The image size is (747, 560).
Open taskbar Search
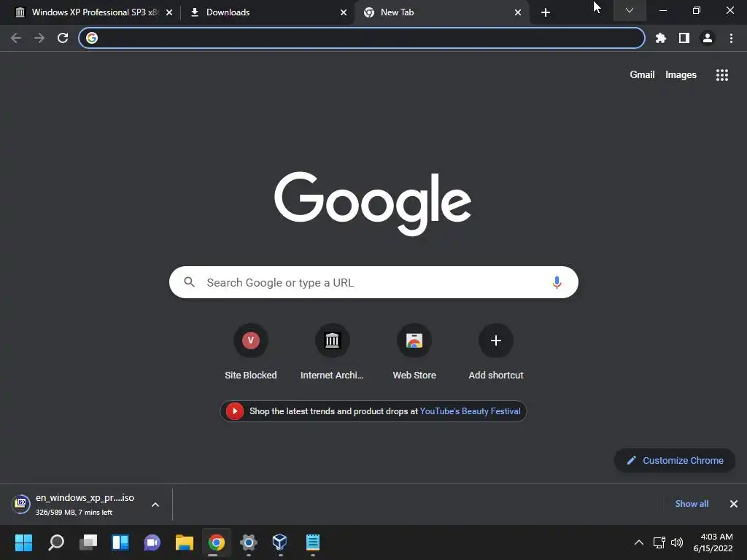56,542
